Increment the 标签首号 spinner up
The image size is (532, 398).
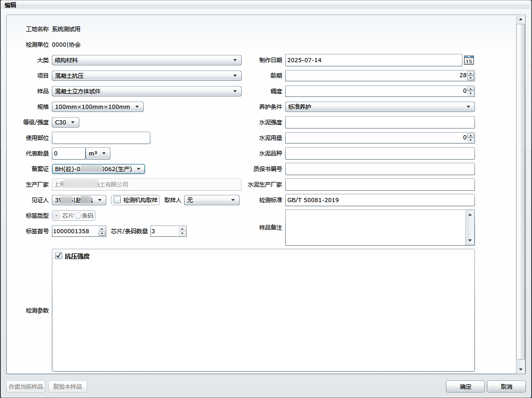click(102, 229)
